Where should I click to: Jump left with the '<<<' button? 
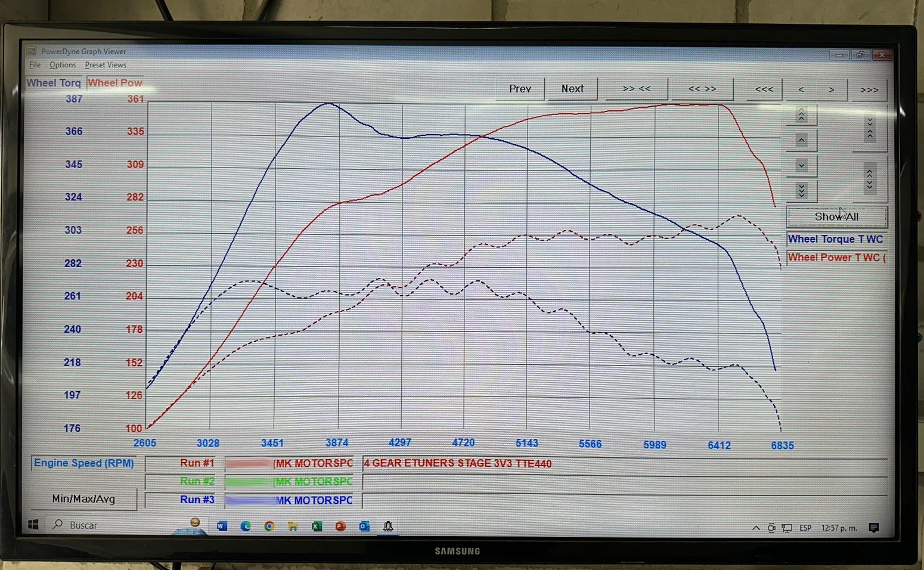point(764,89)
